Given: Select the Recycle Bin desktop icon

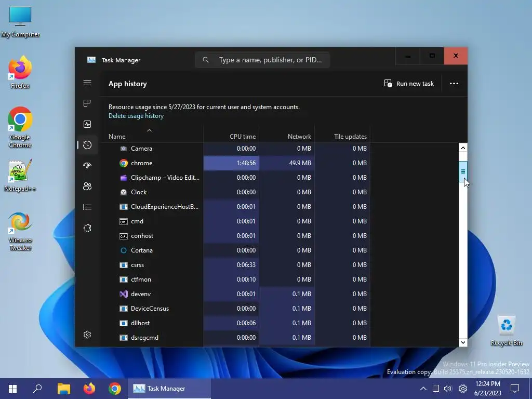Looking at the screenshot, I should (506, 331).
